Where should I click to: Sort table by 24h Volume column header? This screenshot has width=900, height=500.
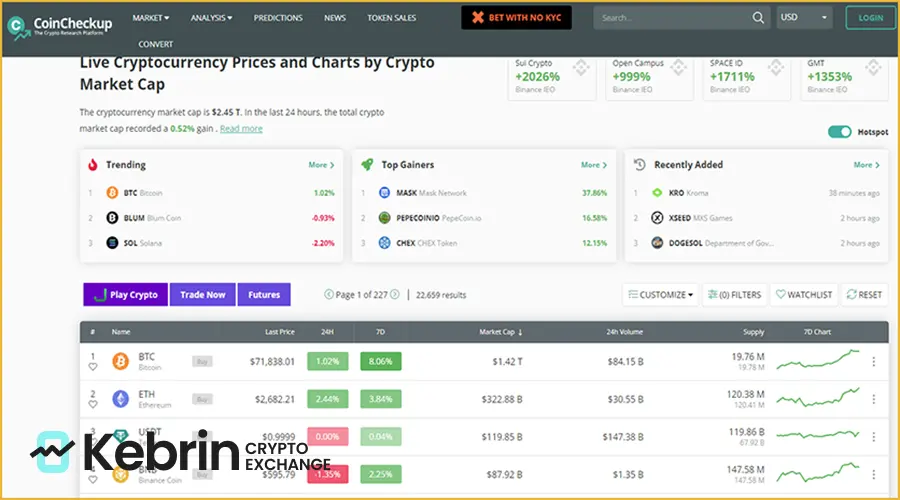click(x=624, y=332)
